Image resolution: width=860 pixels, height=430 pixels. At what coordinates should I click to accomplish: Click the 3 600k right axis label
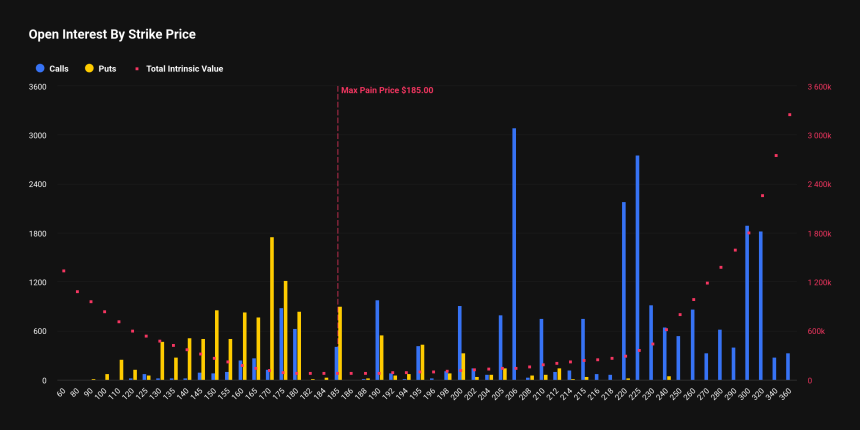coord(820,87)
